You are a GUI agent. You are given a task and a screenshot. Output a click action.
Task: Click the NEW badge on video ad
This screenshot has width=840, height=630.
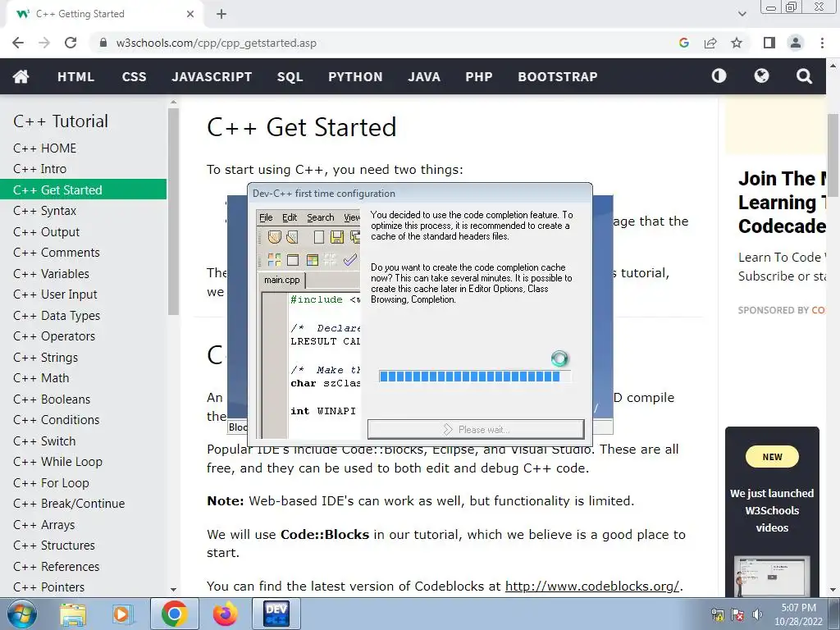(772, 457)
